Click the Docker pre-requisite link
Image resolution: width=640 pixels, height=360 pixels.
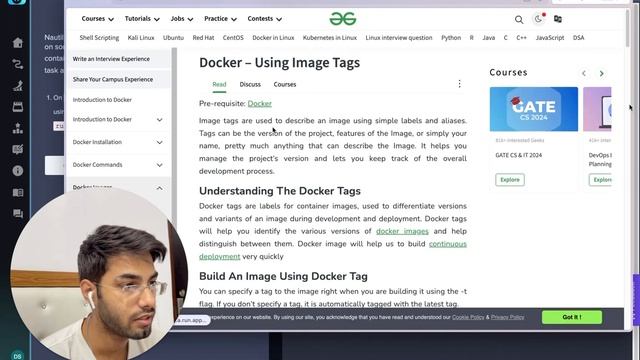pos(260,104)
